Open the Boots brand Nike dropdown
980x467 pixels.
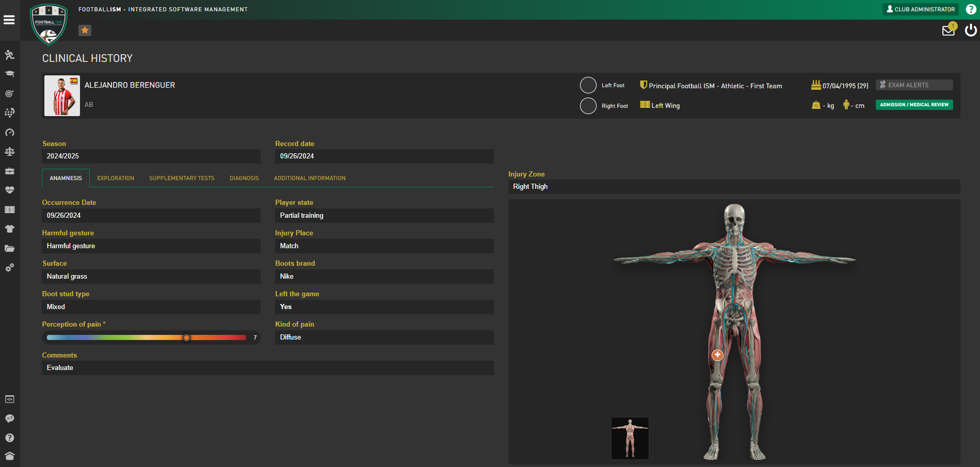[384, 277]
